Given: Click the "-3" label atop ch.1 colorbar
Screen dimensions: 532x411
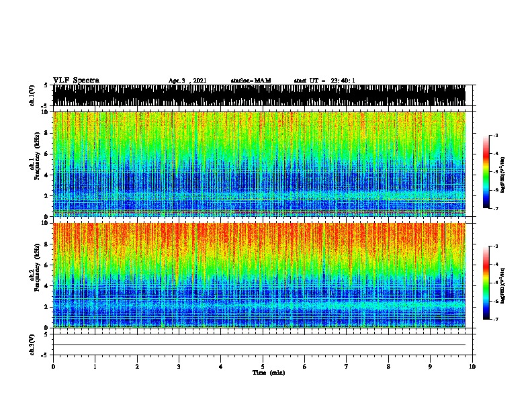Looking at the screenshot, I should click(x=495, y=135).
